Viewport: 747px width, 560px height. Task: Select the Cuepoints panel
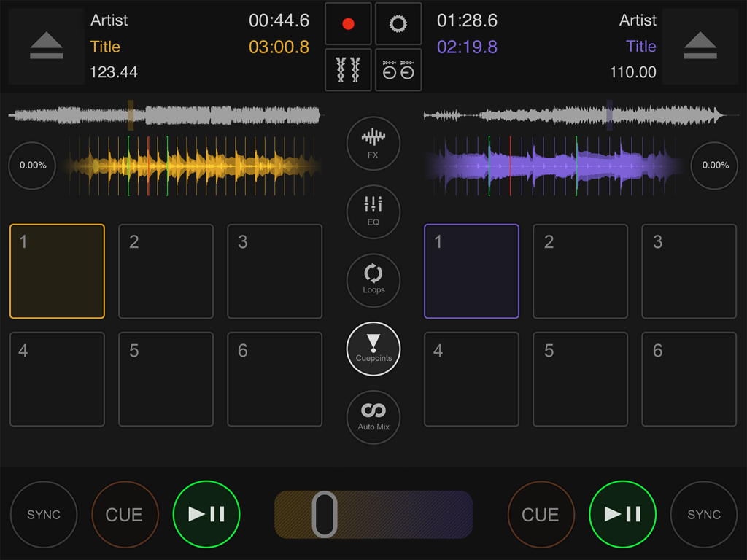[373, 349]
